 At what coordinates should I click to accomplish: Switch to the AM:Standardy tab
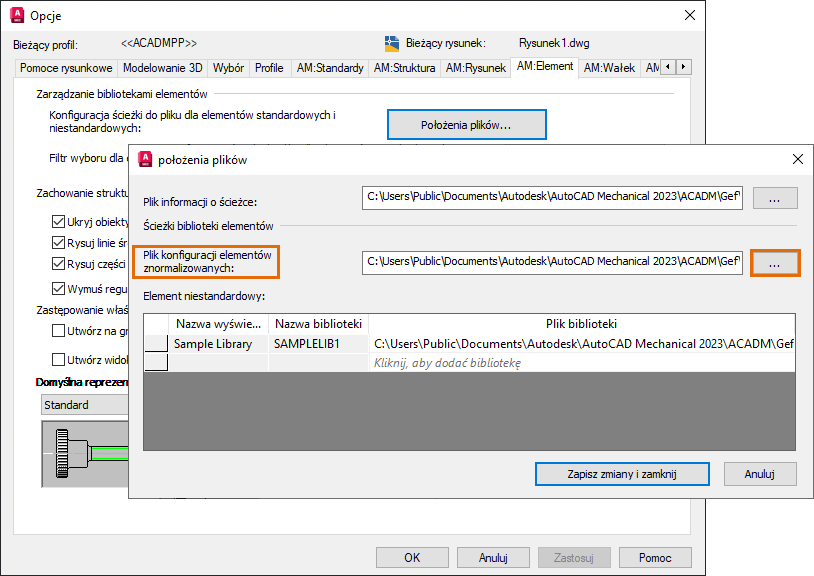pyautogui.click(x=330, y=68)
